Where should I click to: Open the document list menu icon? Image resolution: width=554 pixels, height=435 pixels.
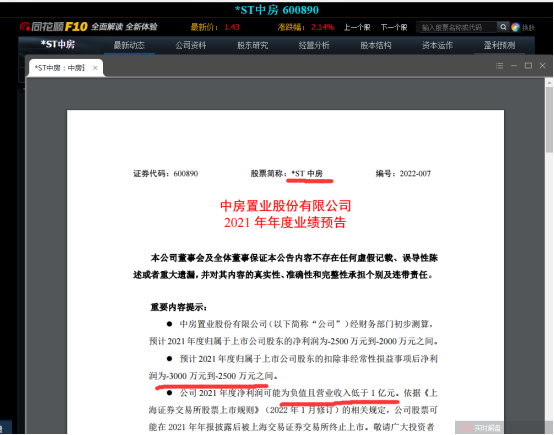click(499, 66)
